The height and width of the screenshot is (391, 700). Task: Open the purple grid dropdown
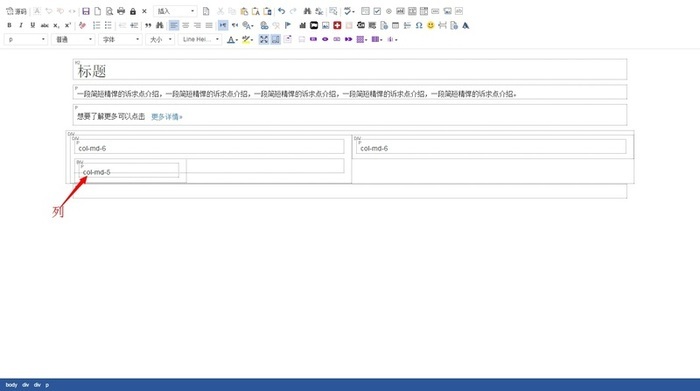coord(362,40)
